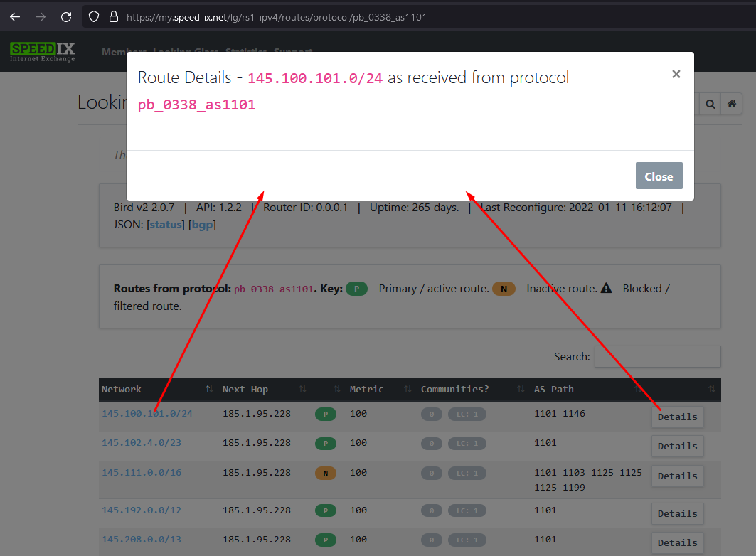The width and height of the screenshot is (756, 556).
Task: Click the LC: 1 badge in 145.111.0.0/16 row
Action: [x=467, y=473]
